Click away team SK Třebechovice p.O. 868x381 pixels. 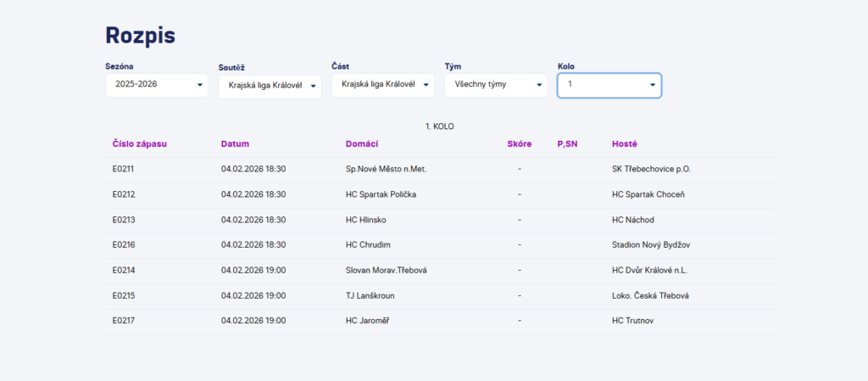(x=651, y=169)
